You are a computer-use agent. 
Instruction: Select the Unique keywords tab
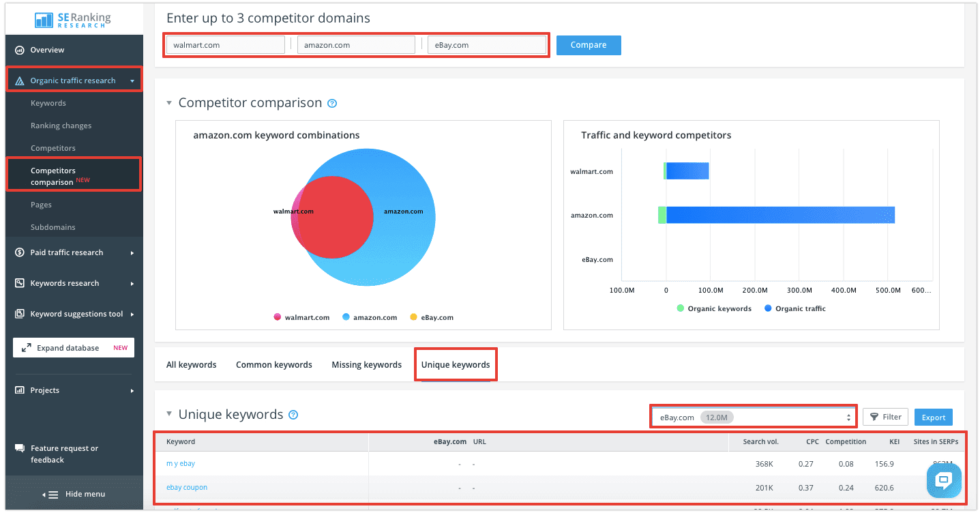(x=456, y=365)
